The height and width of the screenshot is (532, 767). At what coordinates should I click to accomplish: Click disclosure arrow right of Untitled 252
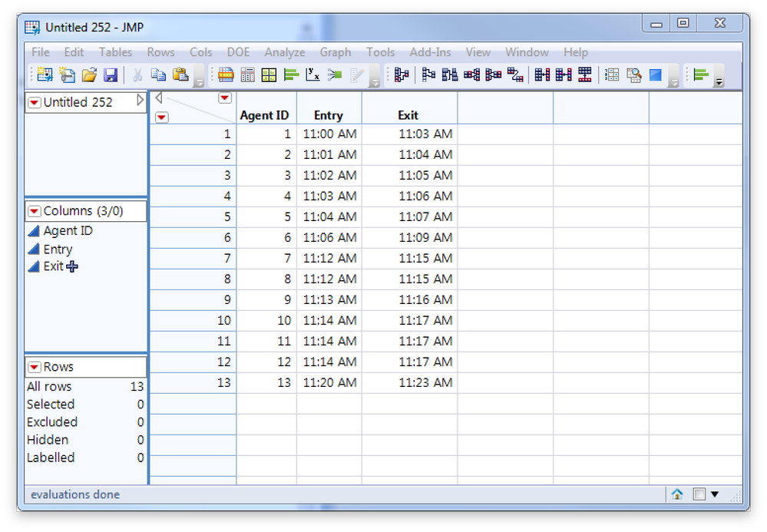click(x=141, y=101)
